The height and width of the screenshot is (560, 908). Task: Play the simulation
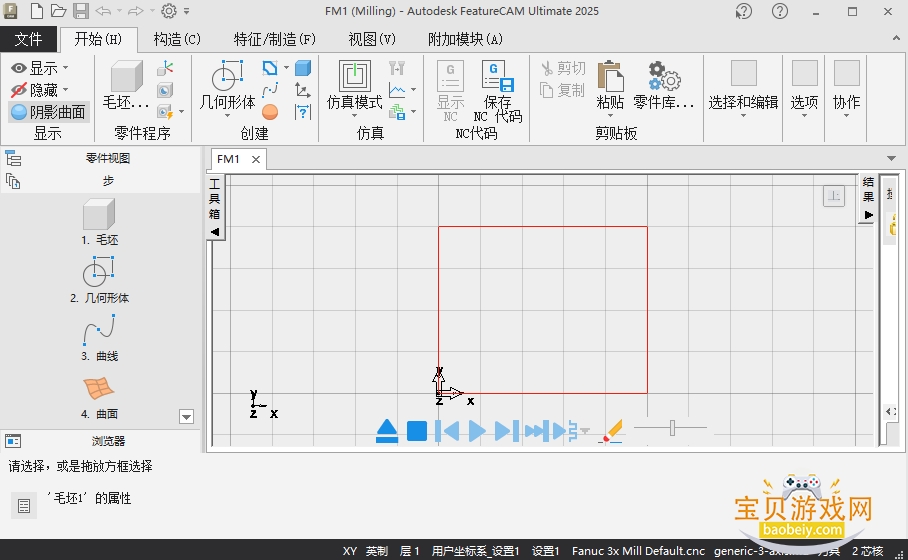click(477, 431)
